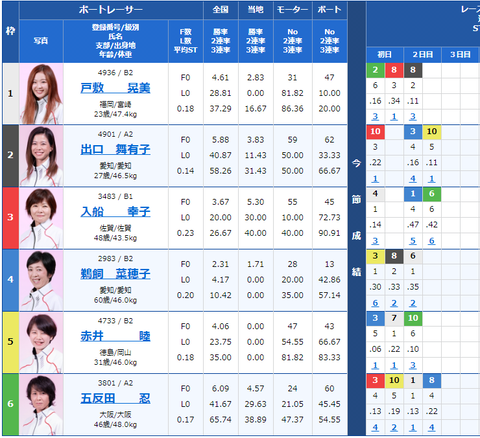Click local win rate 5.30
Image resolution: width=480 pixels, height=438 pixels.
[256, 202]
